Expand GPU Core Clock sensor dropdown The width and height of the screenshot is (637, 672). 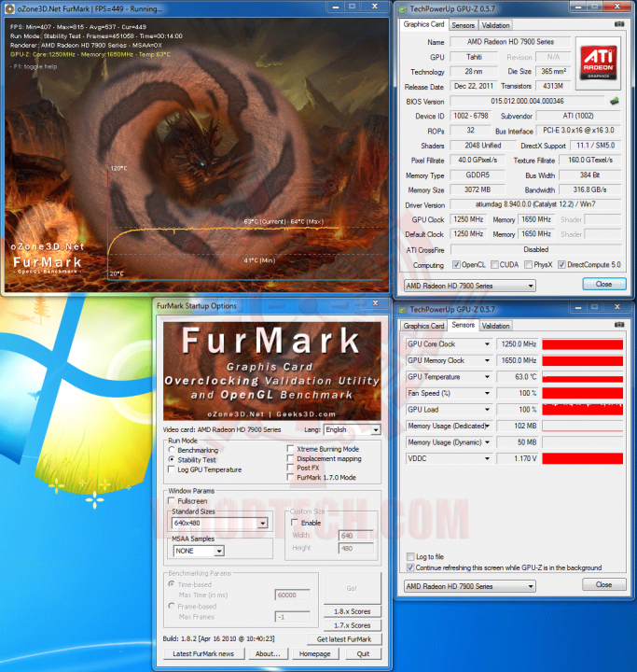tap(487, 344)
